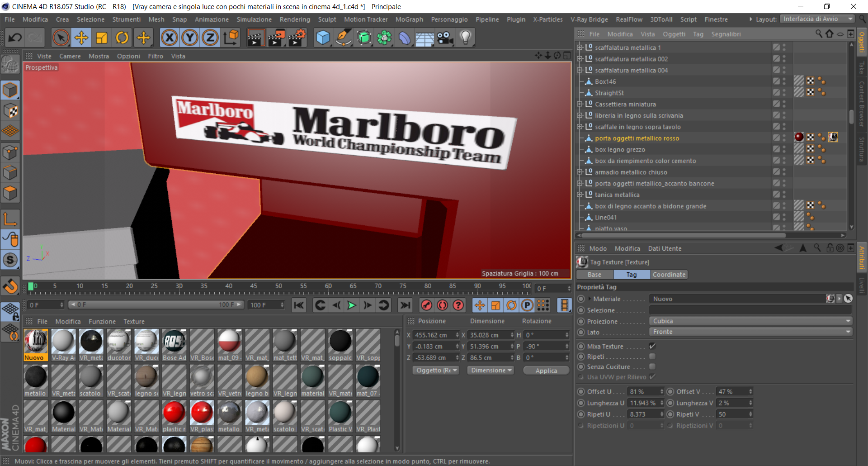Activate the Move tool in top toolbar
The height and width of the screenshot is (466, 868).
[81, 38]
